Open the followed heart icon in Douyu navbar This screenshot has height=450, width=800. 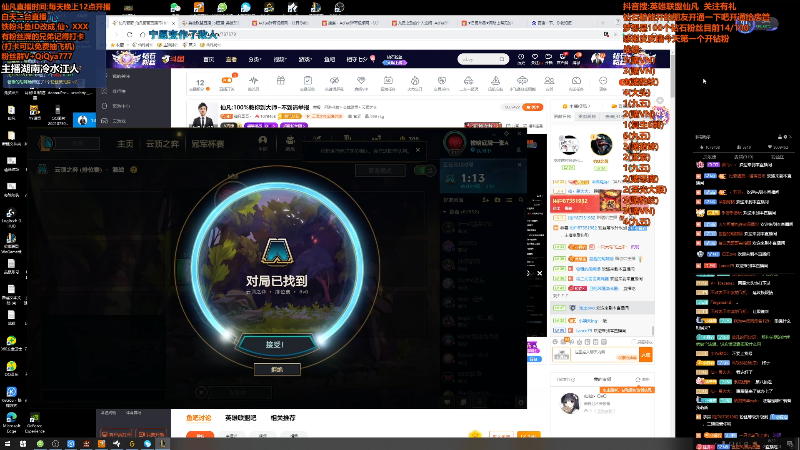pyautogui.click(x=535, y=59)
